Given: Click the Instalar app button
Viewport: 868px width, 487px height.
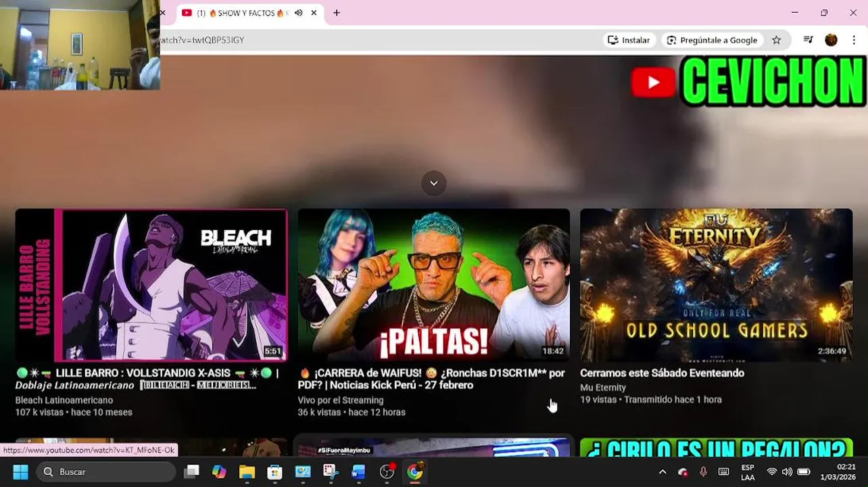Looking at the screenshot, I should tap(629, 40).
